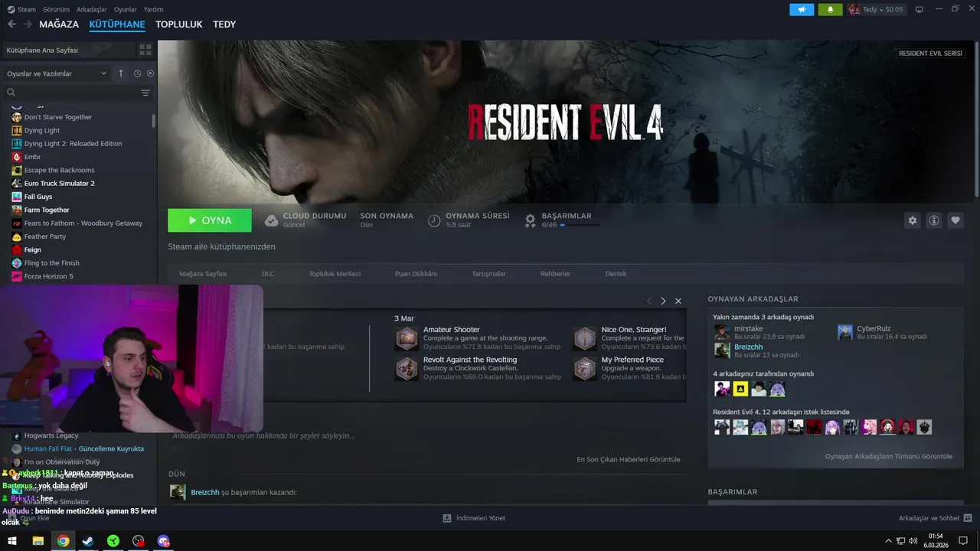The width and height of the screenshot is (980, 551).
Task: Open Puan Dükkânı link
Action: point(416,274)
